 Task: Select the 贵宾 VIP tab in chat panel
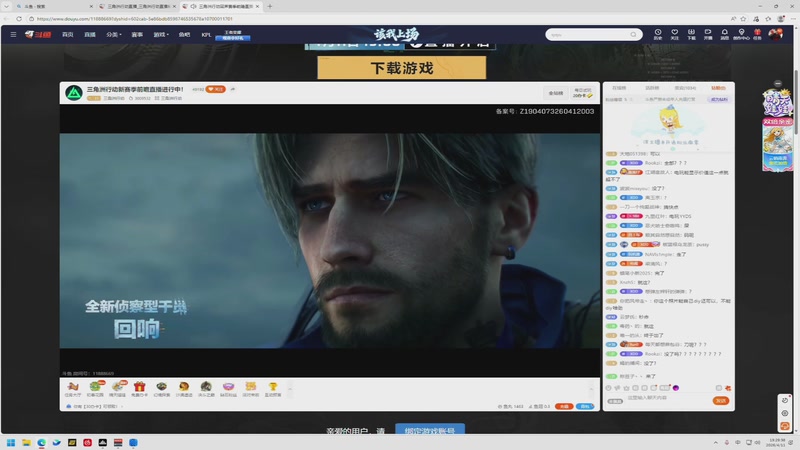tap(685, 88)
